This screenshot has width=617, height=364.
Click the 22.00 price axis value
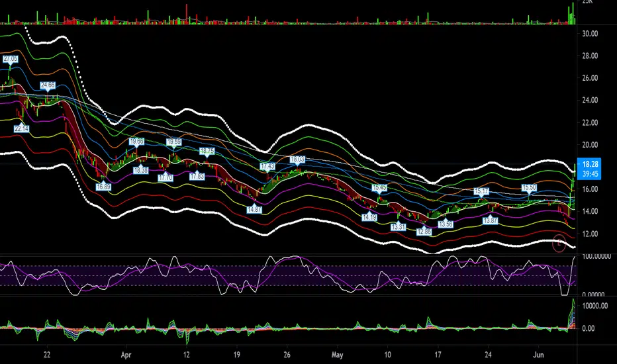click(590, 123)
